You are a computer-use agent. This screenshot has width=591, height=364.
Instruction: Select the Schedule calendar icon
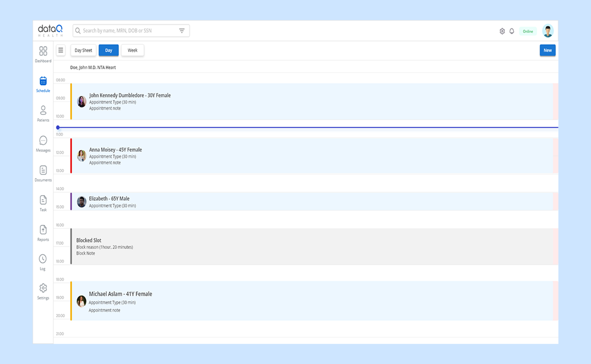43,81
